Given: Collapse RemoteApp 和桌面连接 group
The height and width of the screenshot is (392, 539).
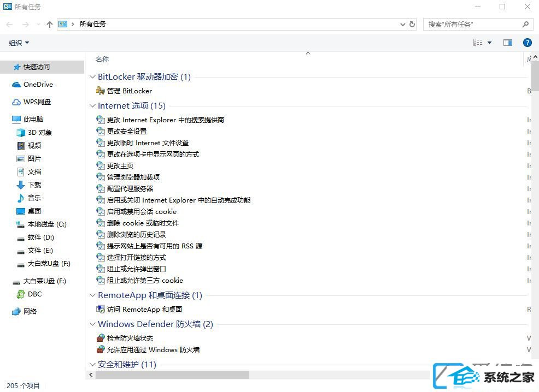Looking at the screenshot, I should [92, 295].
